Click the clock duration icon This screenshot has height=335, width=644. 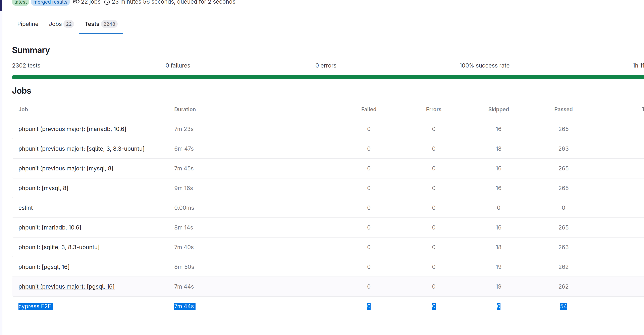click(107, 2)
